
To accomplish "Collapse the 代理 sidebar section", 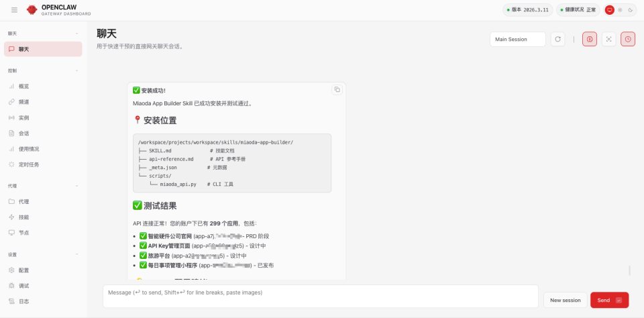I will click(x=77, y=186).
